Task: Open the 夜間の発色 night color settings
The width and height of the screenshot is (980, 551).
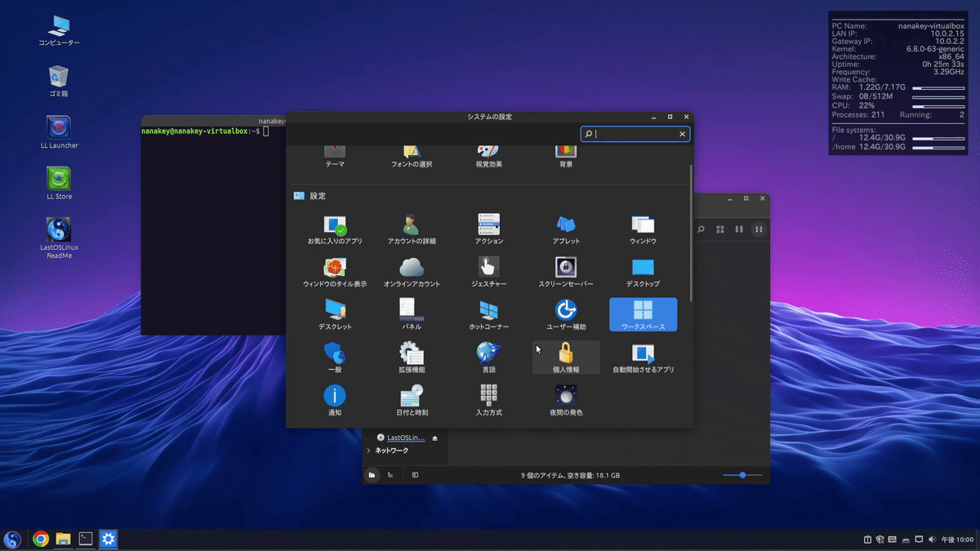Action: tap(565, 398)
